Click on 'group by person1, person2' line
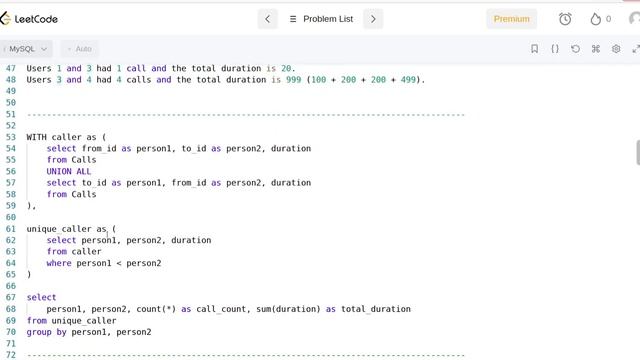Image resolution: width=640 pixels, height=360 pixels. 89,332
